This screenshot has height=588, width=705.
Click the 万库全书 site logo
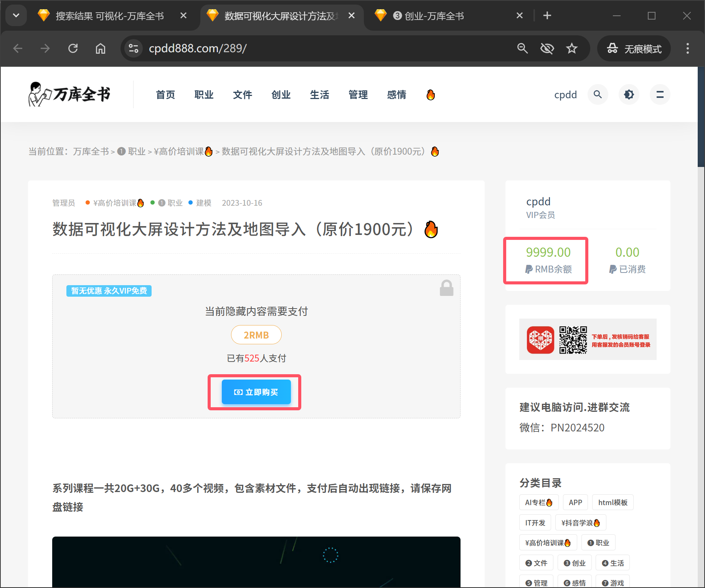coord(69,94)
